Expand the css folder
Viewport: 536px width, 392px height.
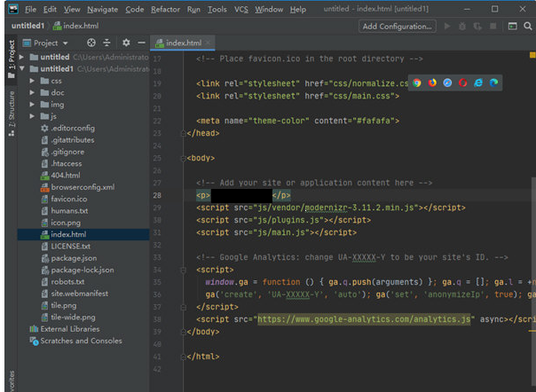point(32,81)
